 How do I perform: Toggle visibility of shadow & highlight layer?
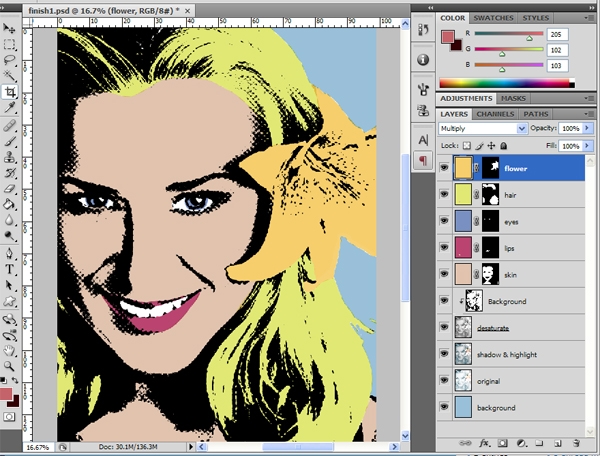pyautogui.click(x=444, y=353)
